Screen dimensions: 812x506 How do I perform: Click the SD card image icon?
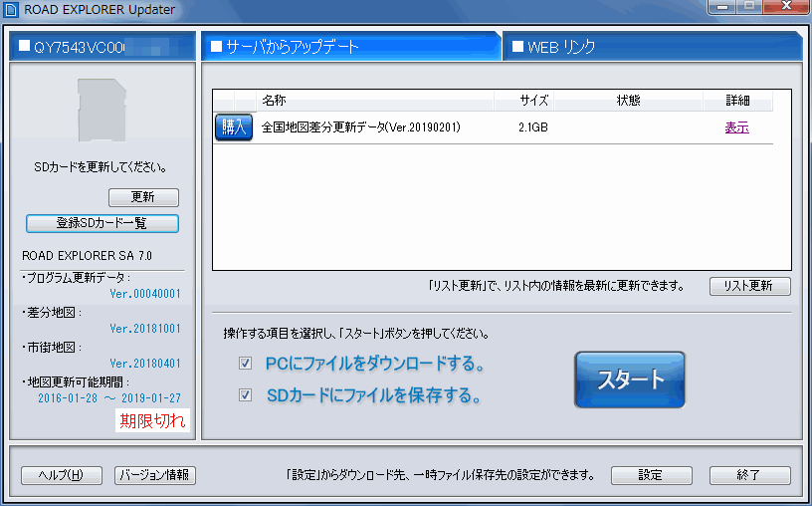pyautogui.click(x=102, y=110)
